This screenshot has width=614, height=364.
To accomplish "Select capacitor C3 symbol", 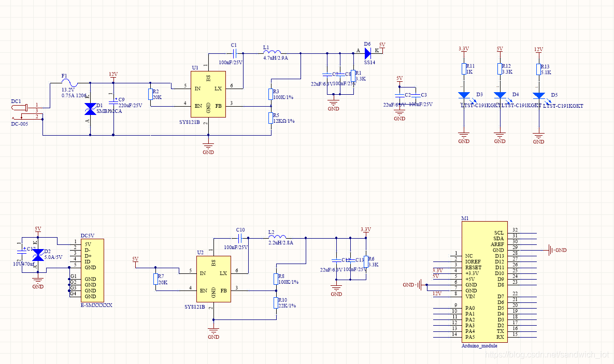I will 416,95.
